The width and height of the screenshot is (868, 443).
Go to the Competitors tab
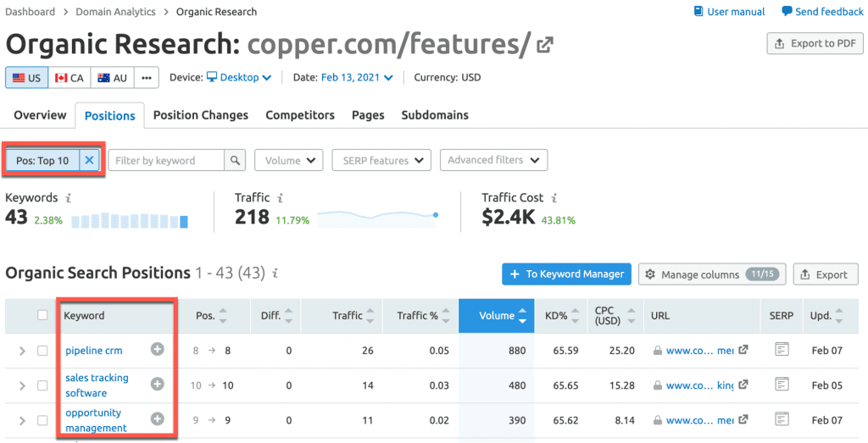(x=299, y=115)
